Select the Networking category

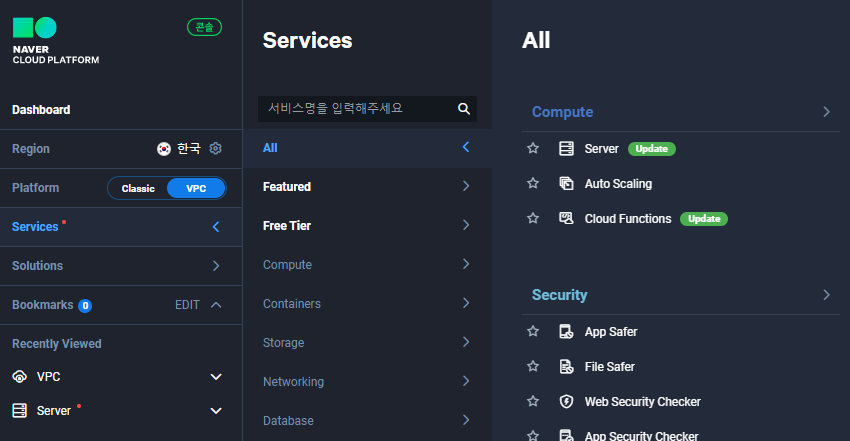pos(368,381)
